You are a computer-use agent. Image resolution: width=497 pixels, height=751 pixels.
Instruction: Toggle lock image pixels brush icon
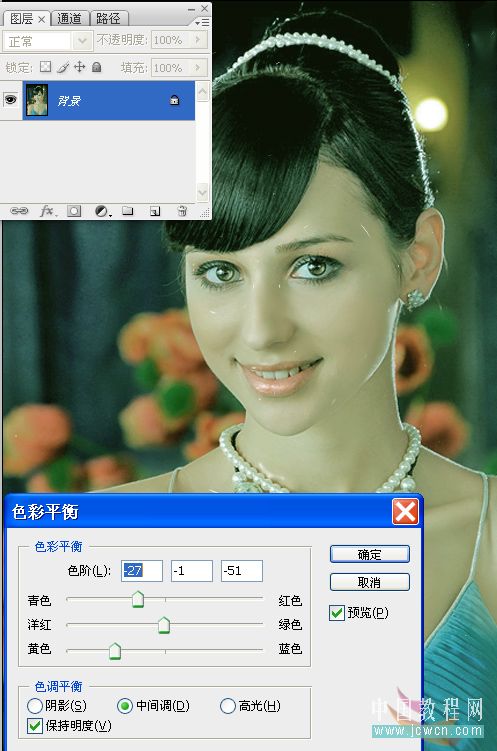click(63, 67)
